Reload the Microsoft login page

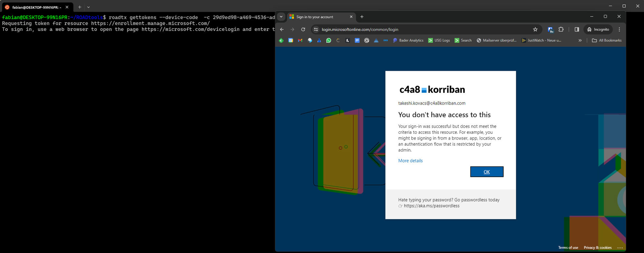[303, 29]
